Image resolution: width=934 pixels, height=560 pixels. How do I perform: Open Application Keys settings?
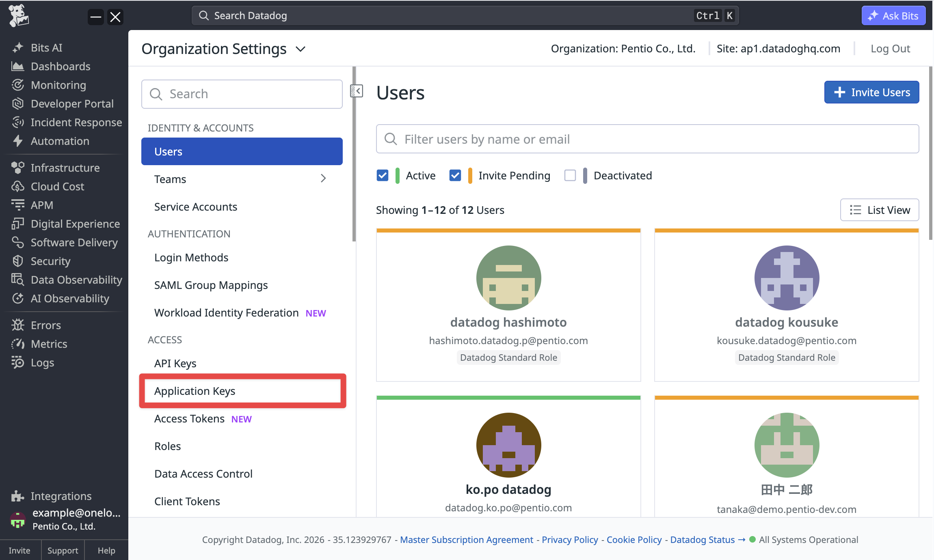tap(242, 391)
